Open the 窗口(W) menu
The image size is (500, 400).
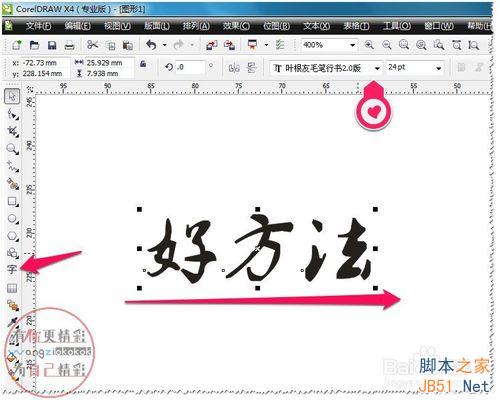point(438,26)
